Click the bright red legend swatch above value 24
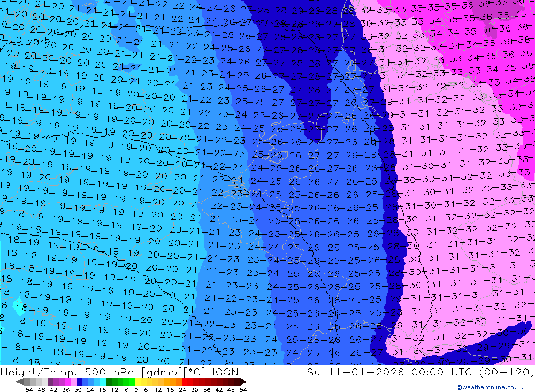This screenshot has width=535, height=392. pos(185,382)
